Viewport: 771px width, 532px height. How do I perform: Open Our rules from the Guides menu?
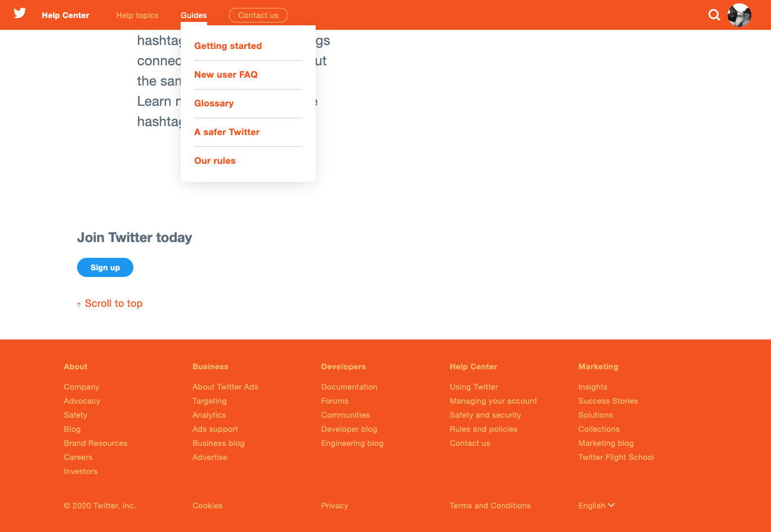pos(215,161)
